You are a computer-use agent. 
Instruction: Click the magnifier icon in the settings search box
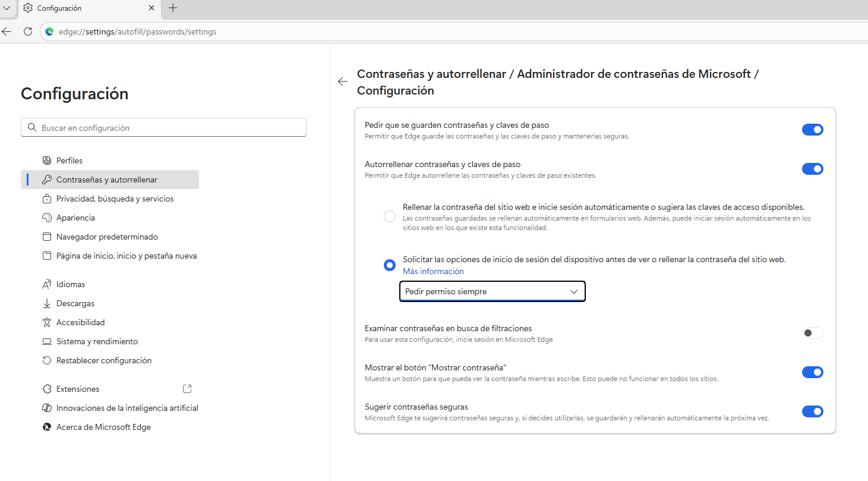(32, 128)
